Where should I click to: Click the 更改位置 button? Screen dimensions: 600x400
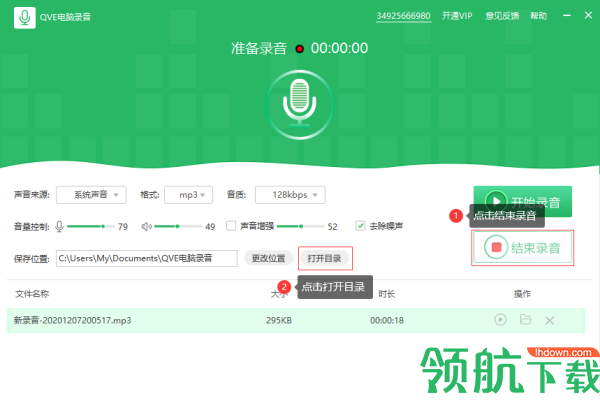click(x=268, y=258)
